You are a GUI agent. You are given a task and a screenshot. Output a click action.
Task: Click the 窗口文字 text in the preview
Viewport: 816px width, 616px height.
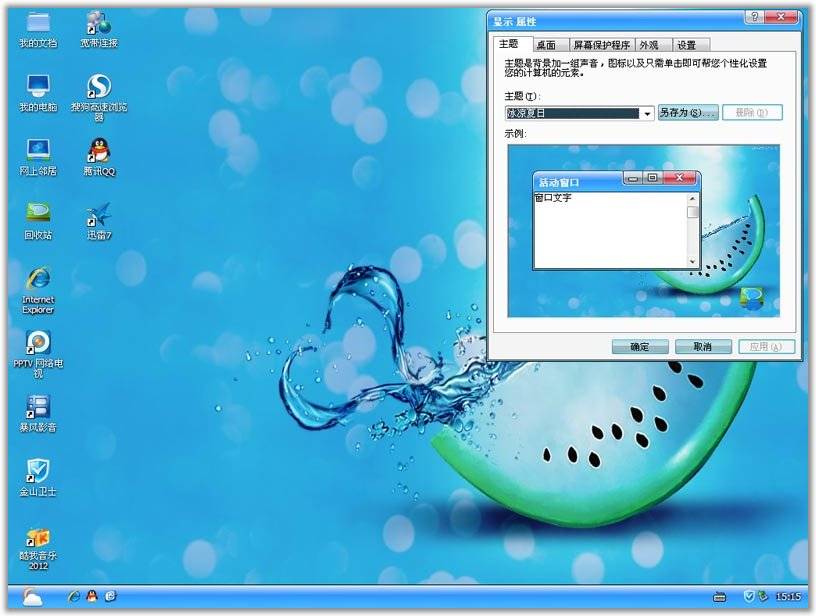pyautogui.click(x=553, y=198)
